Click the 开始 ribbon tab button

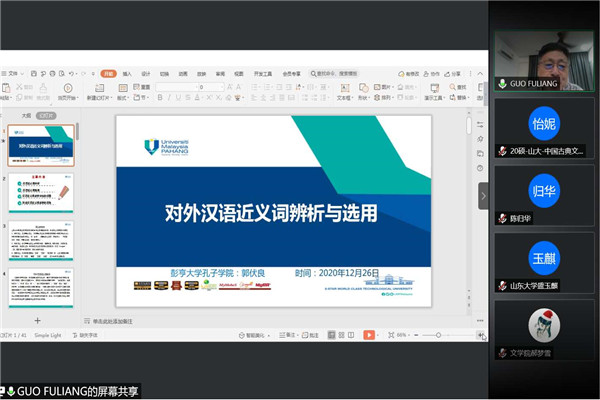108,73
